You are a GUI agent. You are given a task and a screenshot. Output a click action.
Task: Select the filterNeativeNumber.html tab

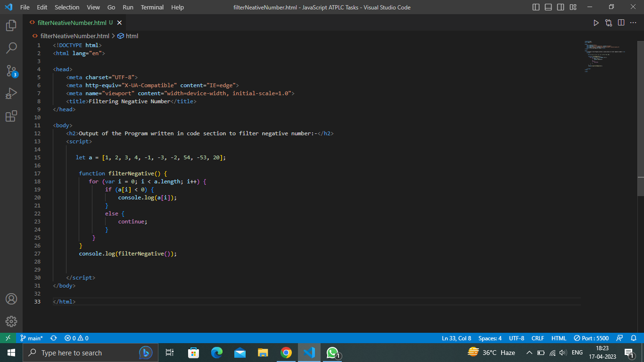(71, 22)
